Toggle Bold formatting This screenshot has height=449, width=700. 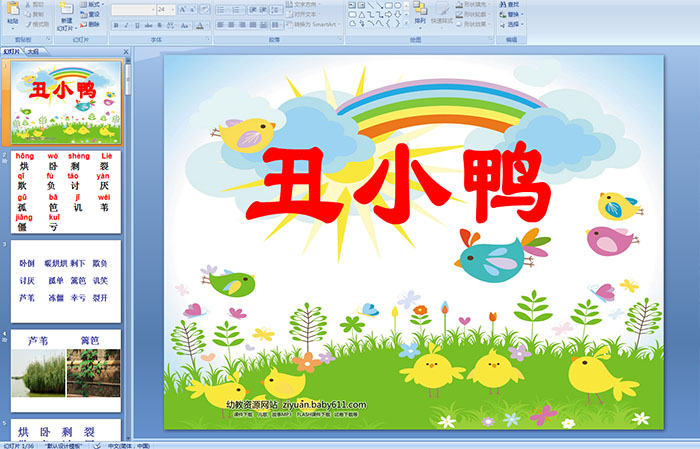116,26
